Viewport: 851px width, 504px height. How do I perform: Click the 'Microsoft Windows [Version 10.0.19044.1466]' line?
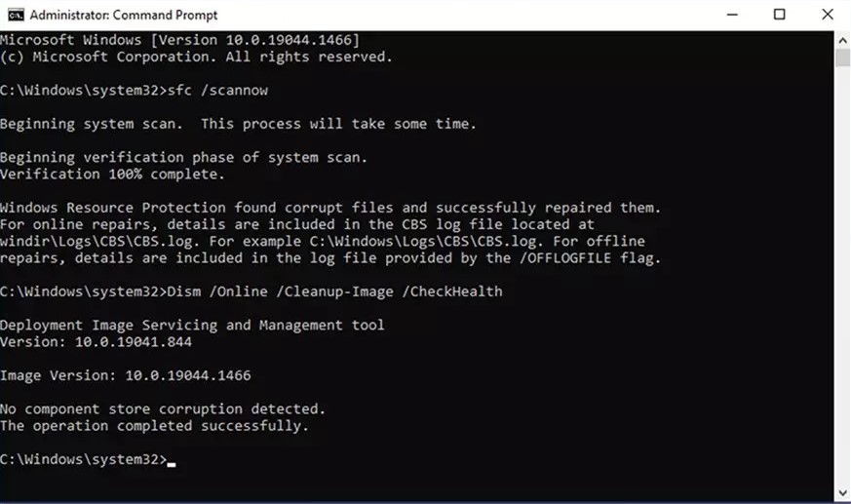(179, 40)
